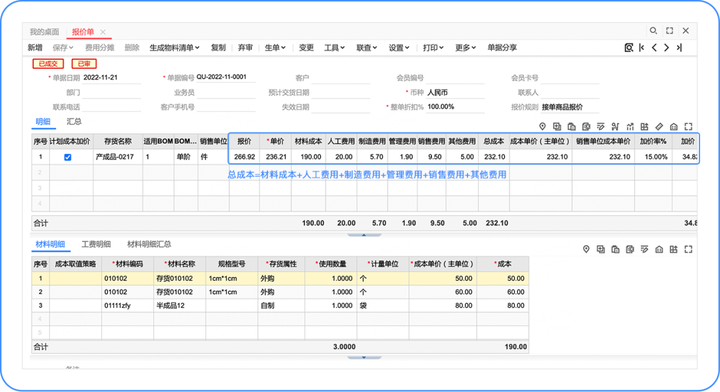
Task: Toggle the 计划成本加价 checkbox for 产成品-0217
Action: (68, 157)
